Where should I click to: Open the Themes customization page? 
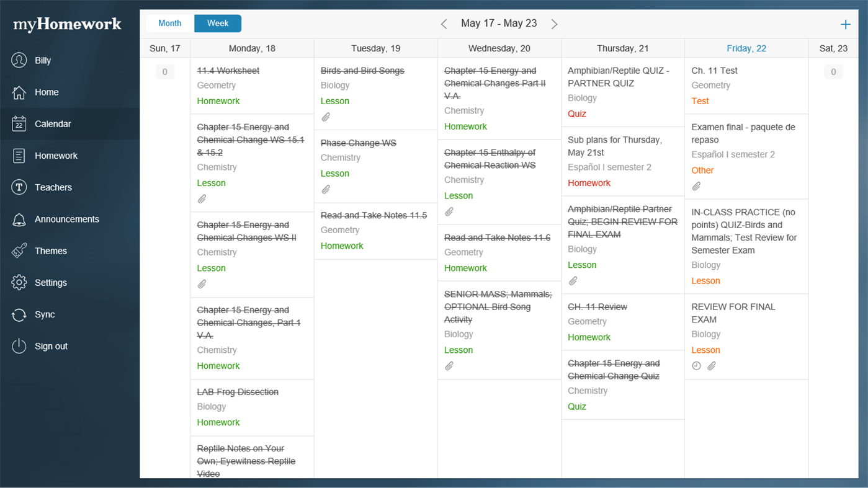point(51,251)
